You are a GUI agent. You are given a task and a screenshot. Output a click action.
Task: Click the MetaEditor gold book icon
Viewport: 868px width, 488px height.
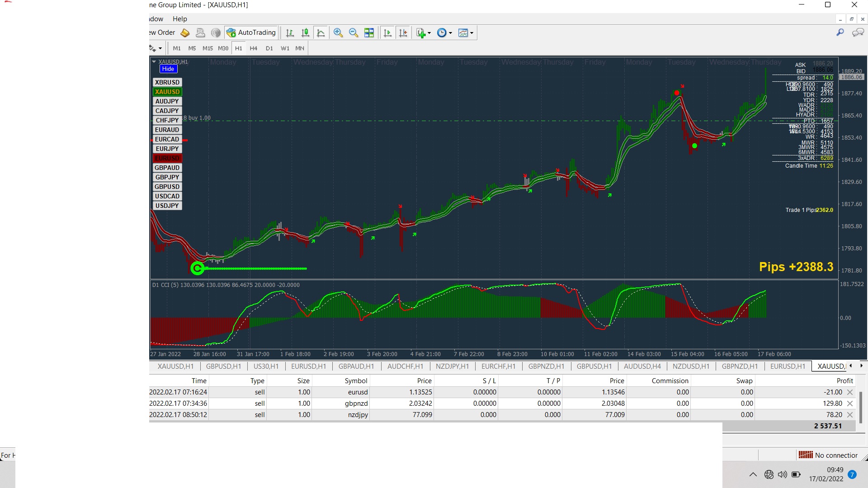pyautogui.click(x=185, y=33)
